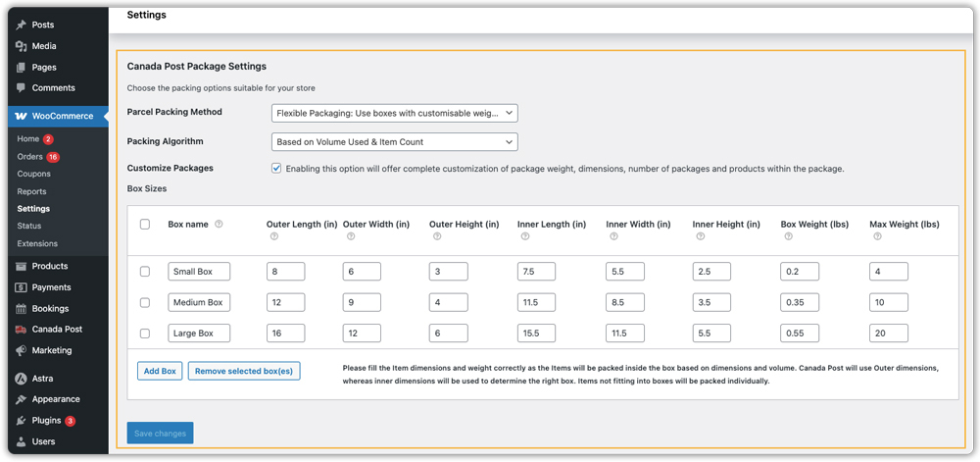Click the Pages icon in sidebar

[22, 68]
